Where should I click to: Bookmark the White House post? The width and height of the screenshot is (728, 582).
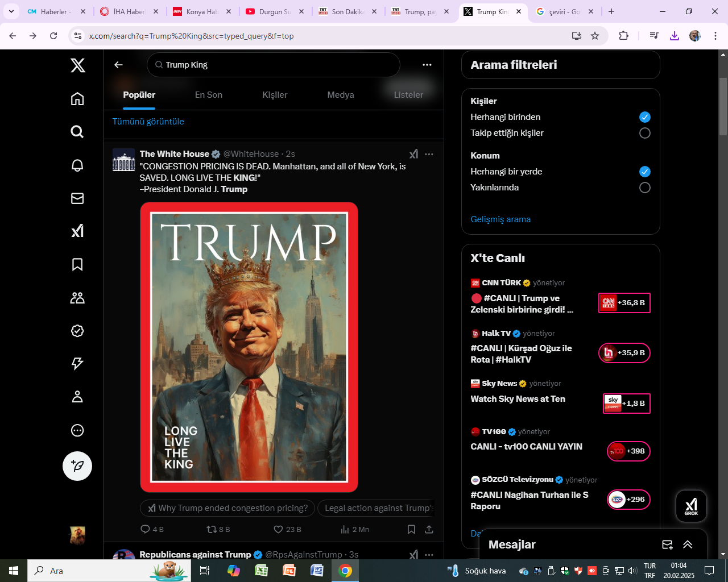click(411, 529)
